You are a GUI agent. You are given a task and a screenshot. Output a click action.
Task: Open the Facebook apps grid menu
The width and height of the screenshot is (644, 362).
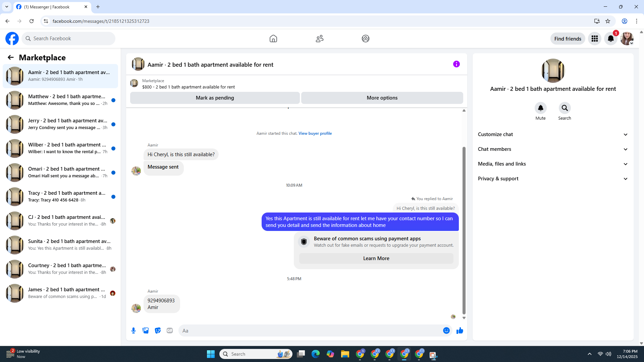tap(594, 39)
